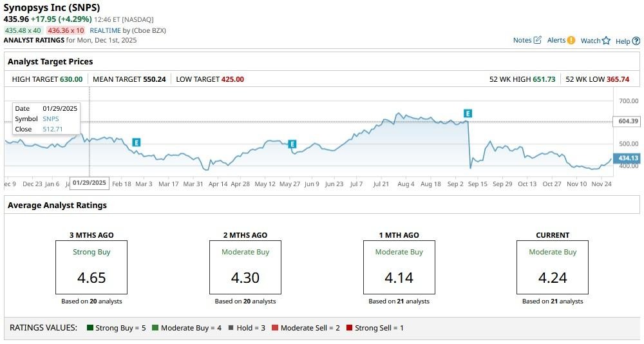Screen dimensions: 644x344
Task: Select the Moderate Sell legend swatch
Action: [274, 328]
